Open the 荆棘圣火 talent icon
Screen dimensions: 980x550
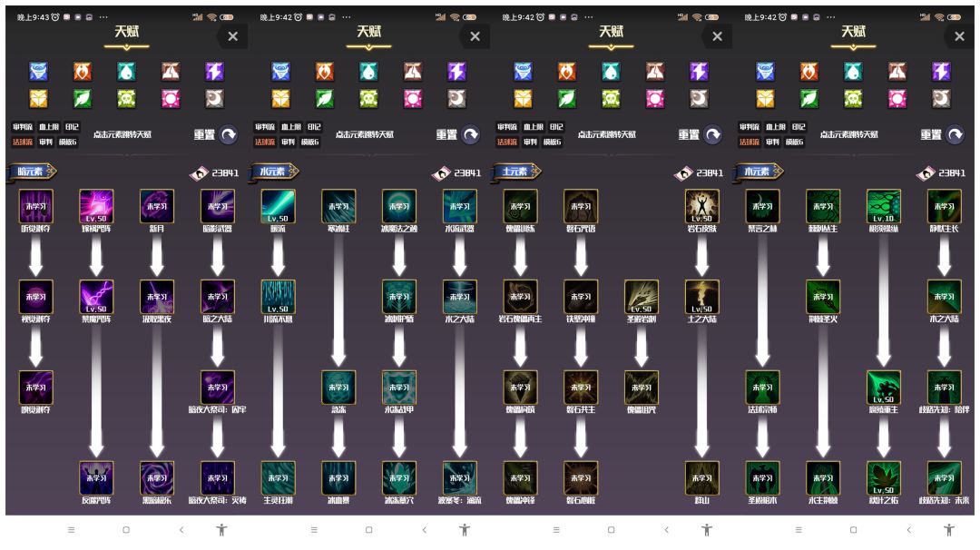(x=823, y=297)
